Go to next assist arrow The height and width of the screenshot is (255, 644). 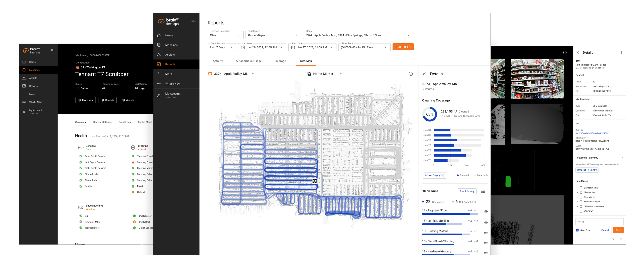[x=621, y=239]
